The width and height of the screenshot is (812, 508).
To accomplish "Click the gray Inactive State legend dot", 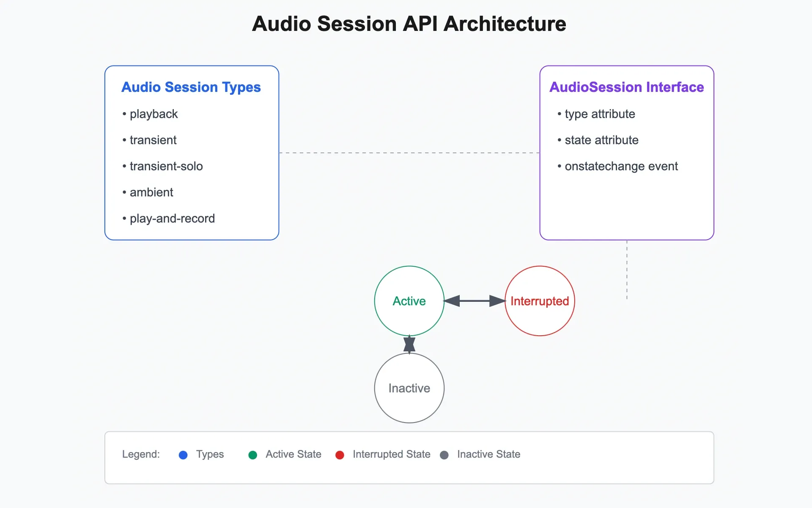I will pyautogui.click(x=444, y=455).
